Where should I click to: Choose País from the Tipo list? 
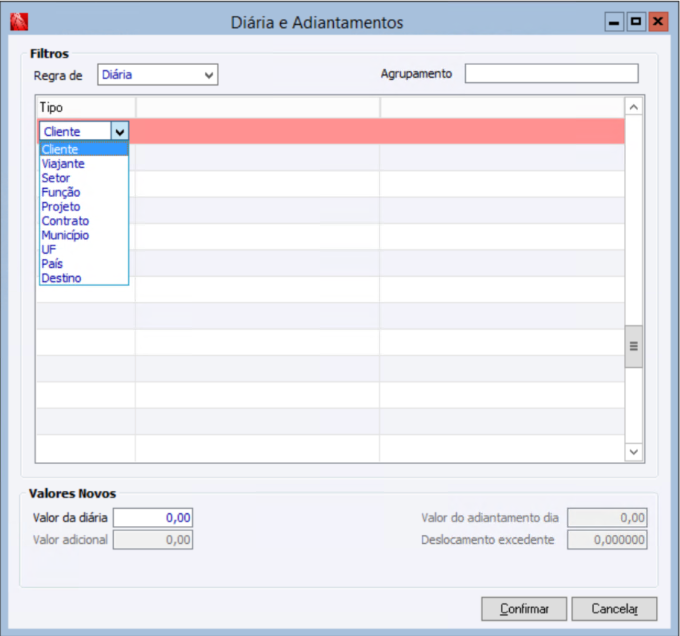[x=84, y=264]
